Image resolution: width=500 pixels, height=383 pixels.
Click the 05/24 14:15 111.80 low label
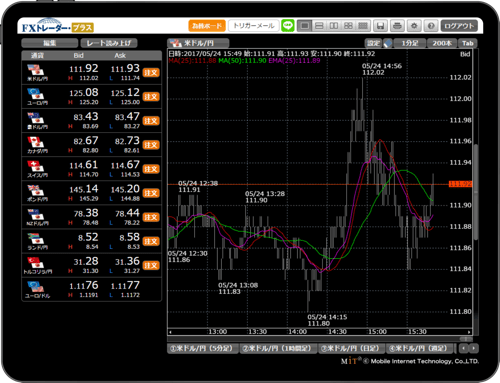(327, 320)
